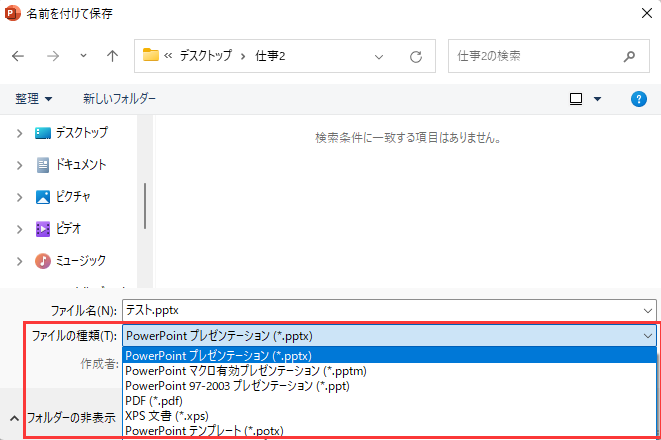Expand the デスクトップ tree node chevron
This screenshot has width=661, height=440.
click(18, 133)
